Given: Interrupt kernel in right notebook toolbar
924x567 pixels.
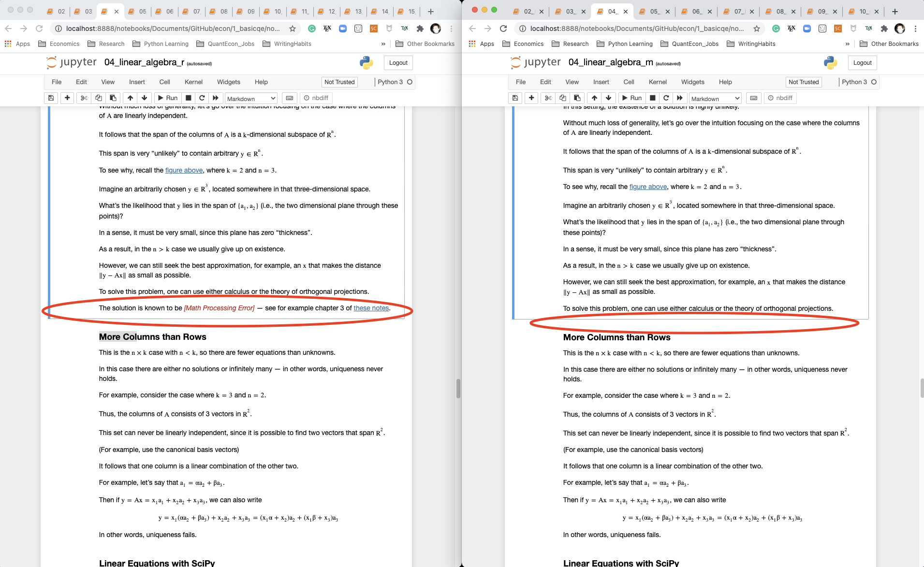Looking at the screenshot, I should [653, 98].
